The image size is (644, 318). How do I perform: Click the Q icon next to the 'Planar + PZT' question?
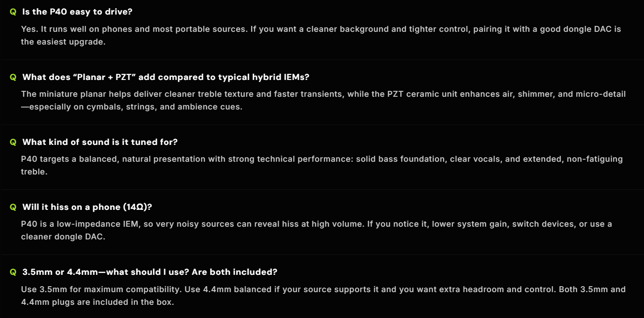click(13, 77)
